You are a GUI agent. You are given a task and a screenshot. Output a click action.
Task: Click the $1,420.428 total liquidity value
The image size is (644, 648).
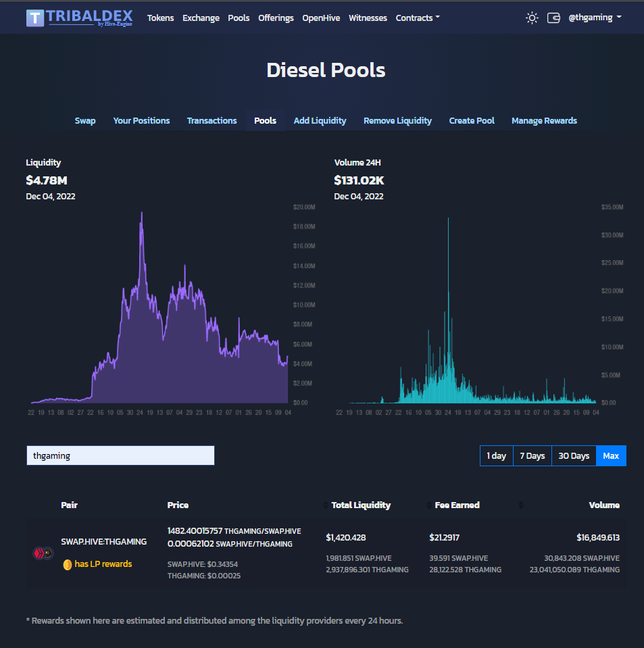[x=346, y=537]
